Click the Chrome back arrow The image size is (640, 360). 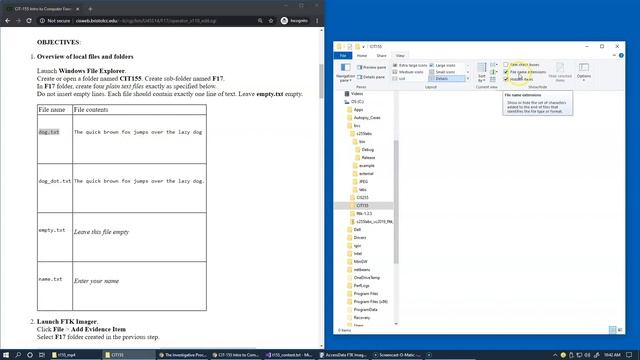(x=8, y=20)
